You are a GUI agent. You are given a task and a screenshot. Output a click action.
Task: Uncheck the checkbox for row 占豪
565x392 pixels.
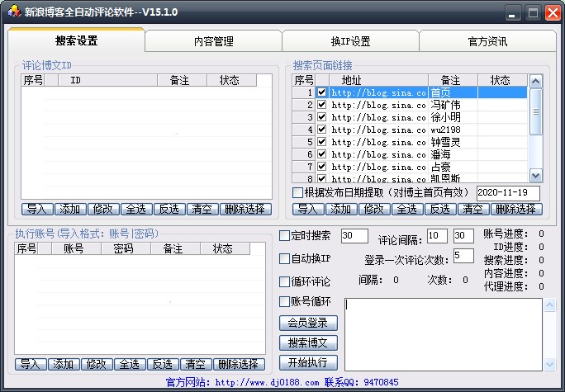pyautogui.click(x=321, y=167)
